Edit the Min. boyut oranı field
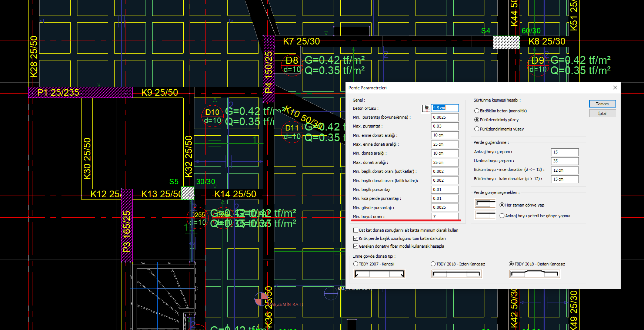The width and height of the screenshot is (644, 330). [x=445, y=217]
